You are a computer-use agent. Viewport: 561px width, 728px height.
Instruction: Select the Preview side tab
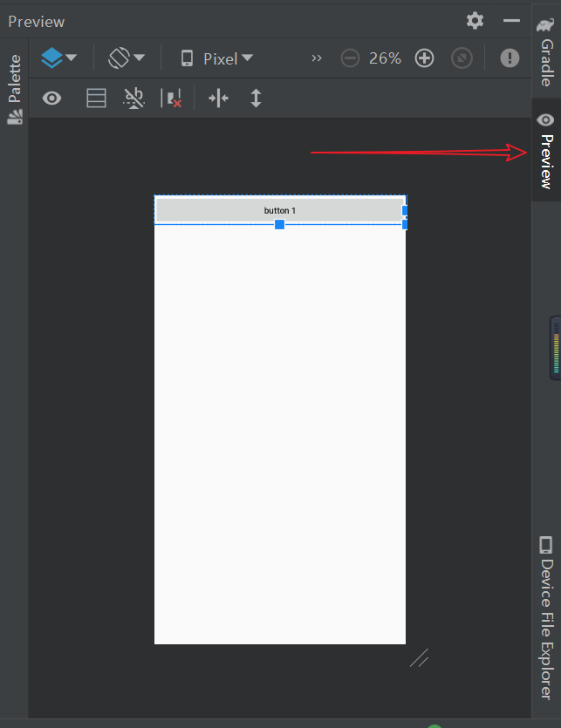click(x=546, y=150)
